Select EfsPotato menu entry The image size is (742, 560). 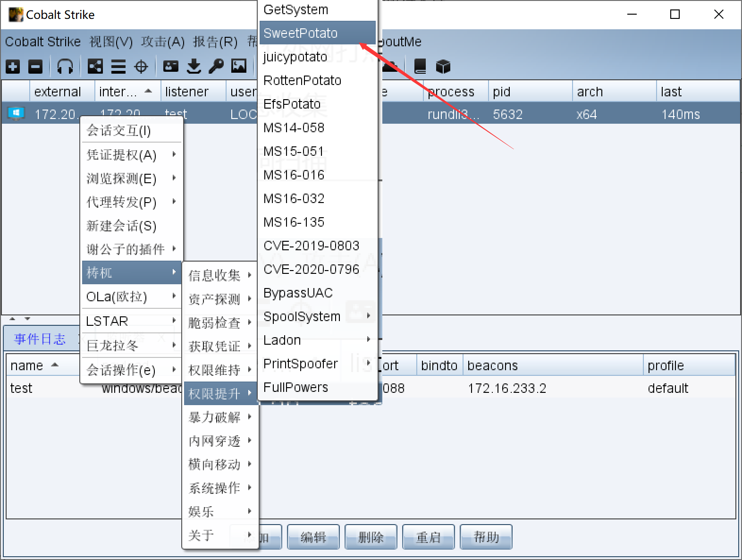coord(318,104)
